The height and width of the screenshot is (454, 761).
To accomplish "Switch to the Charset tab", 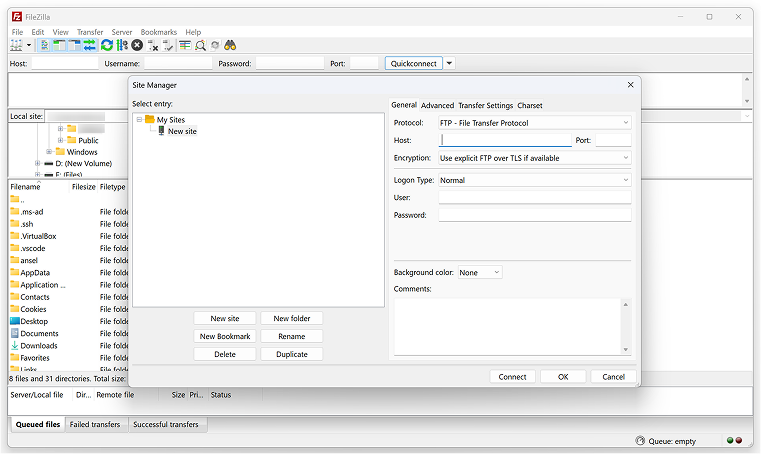I will coord(529,105).
